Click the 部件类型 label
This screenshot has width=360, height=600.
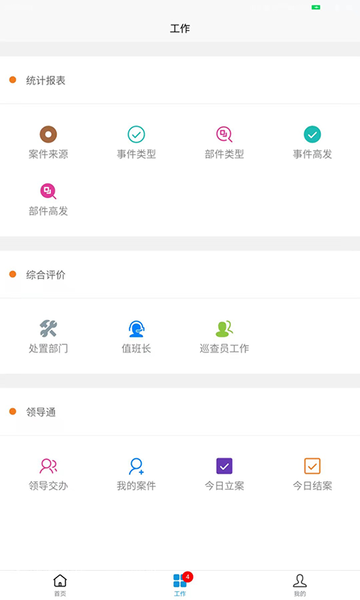[x=224, y=154]
